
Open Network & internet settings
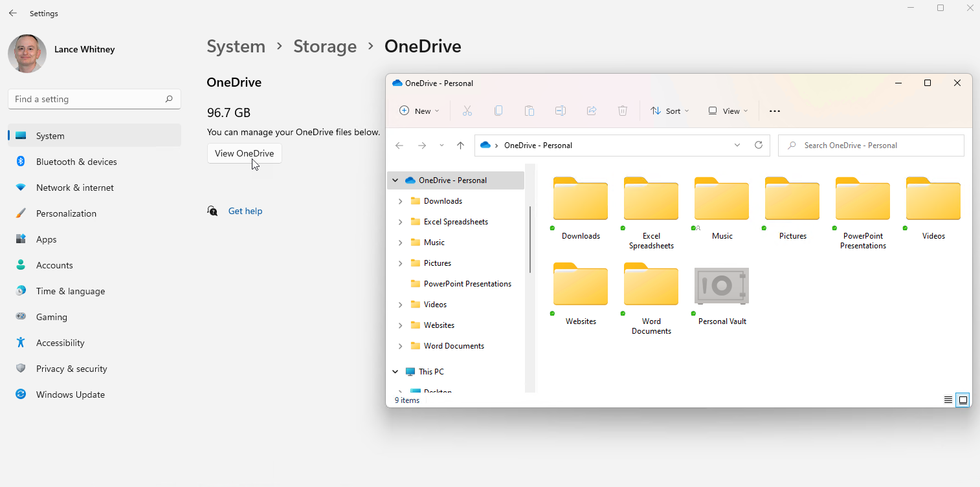pos(95,188)
